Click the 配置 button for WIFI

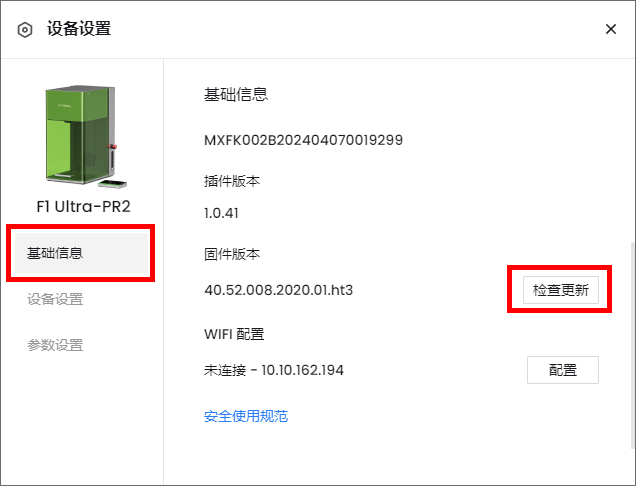(x=563, y=370)
